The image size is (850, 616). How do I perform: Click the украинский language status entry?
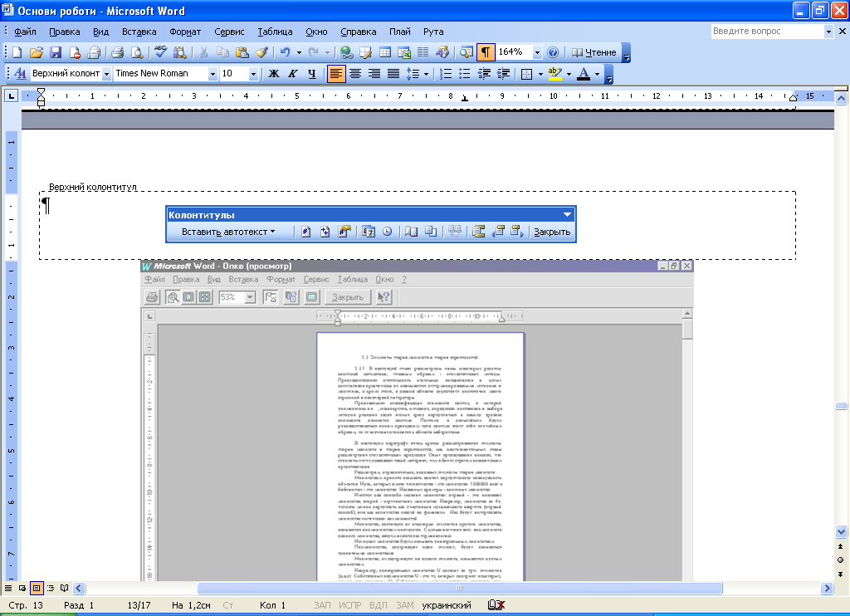447,605
